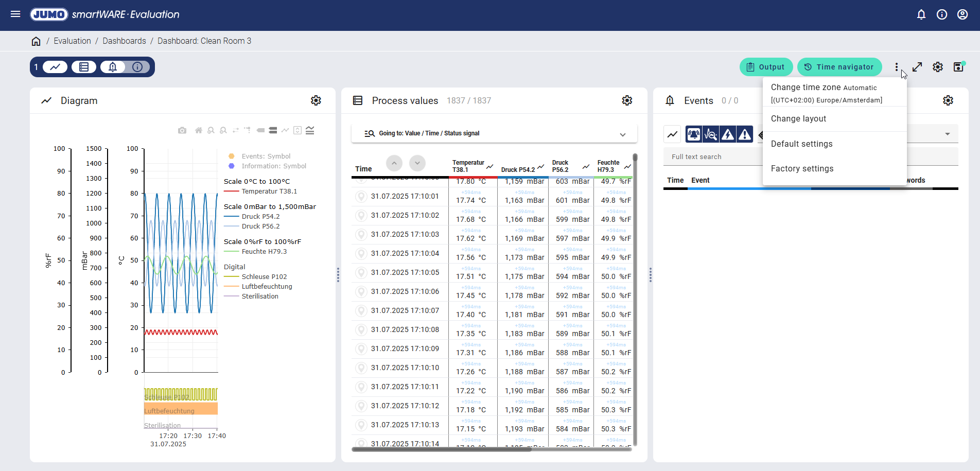
Task: Toggle the diagram view pill in the dashboard switcher
Action: click(55, 67)
